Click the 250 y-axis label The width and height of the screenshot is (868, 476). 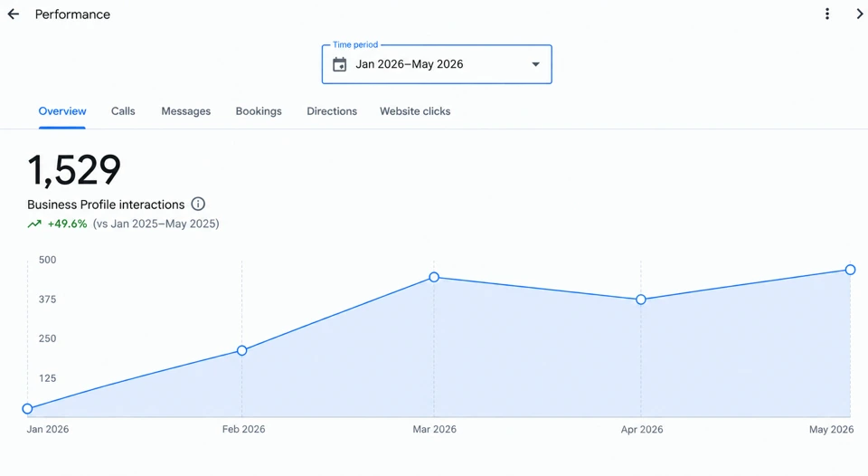point(48,338)
